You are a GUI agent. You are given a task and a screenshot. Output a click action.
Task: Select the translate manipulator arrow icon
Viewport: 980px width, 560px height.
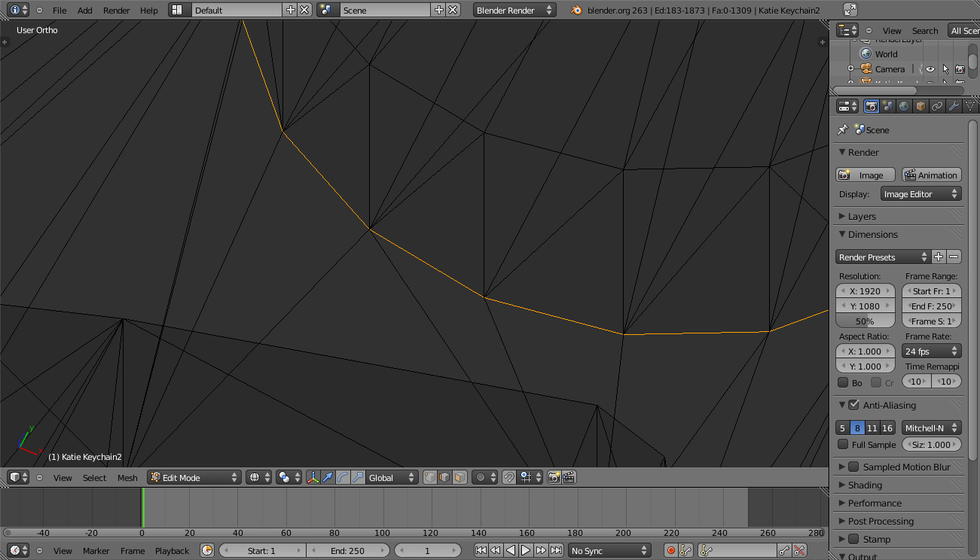328,477
